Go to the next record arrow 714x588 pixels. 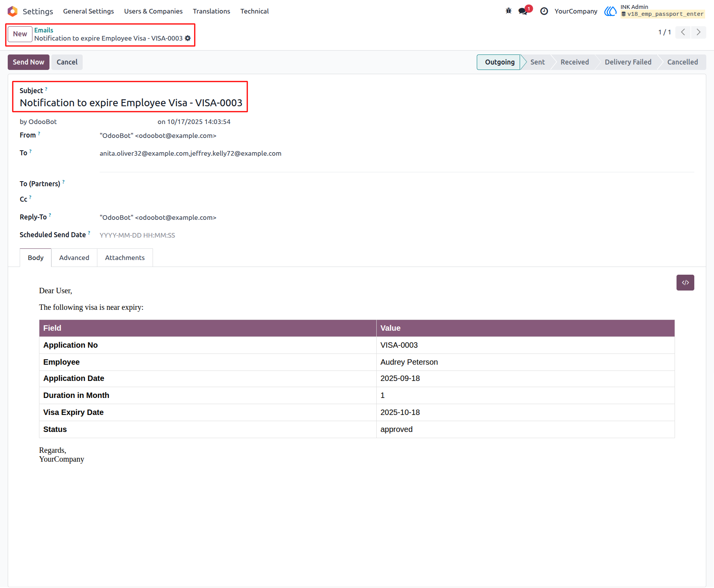pos(698,32)
